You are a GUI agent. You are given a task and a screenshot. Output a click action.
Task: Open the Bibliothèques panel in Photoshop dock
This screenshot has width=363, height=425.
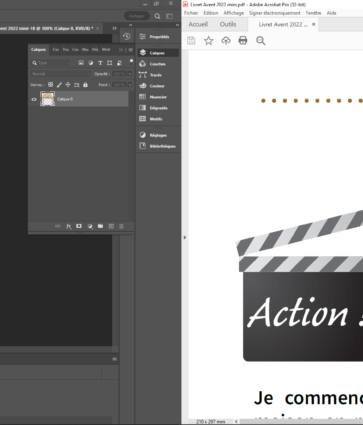[x=157, y=146]
